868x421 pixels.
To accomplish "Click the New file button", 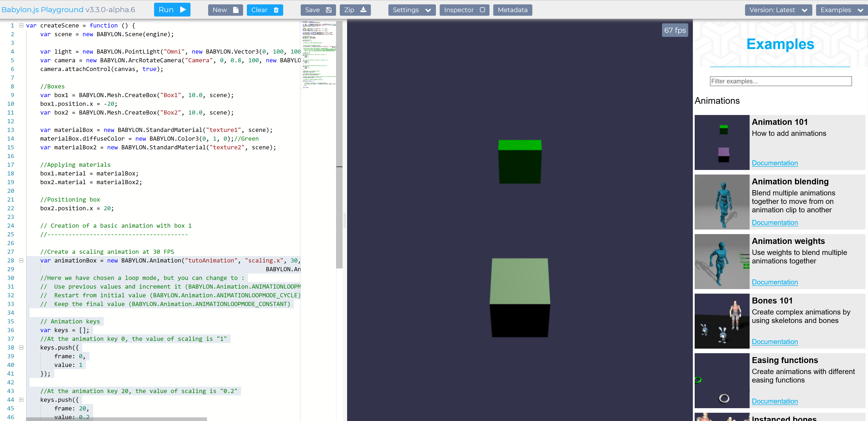I will click(x=226, y=10).
